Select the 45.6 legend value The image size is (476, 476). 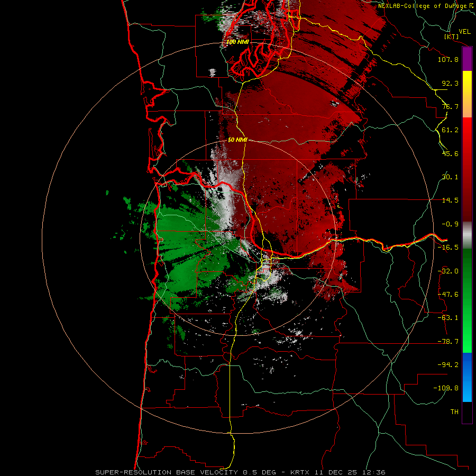tap(450, 153)
